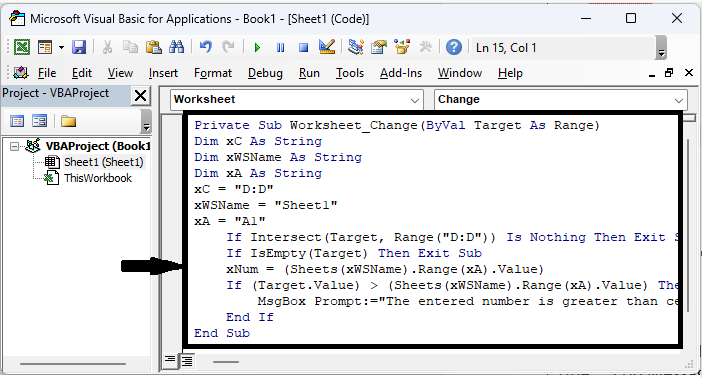Screen dimensions: 702x378
Task: Click the code window horizontal scrollbar
Action: [x=226, y=362]
